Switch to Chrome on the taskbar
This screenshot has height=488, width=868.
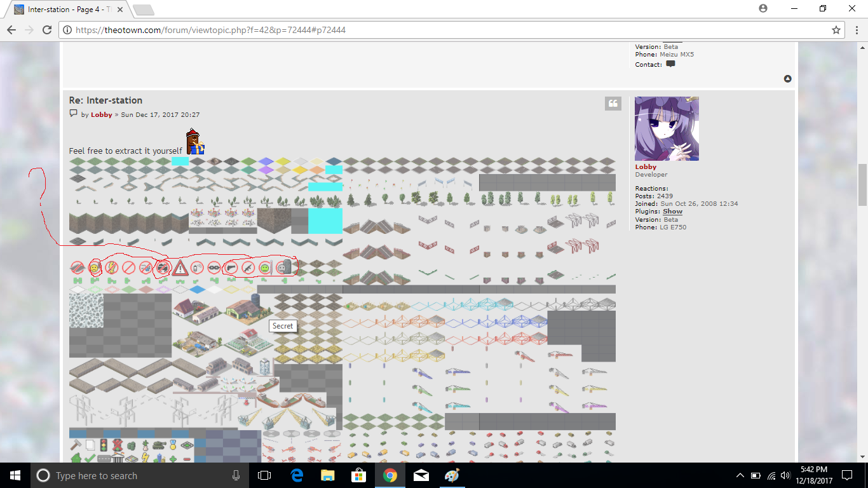pos(390,475)
